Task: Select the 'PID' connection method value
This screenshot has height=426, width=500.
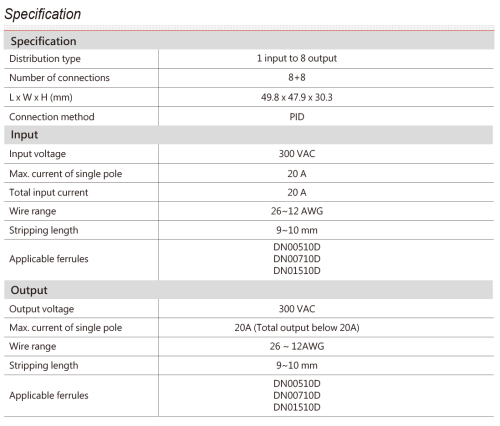Action: pos(297,117)
